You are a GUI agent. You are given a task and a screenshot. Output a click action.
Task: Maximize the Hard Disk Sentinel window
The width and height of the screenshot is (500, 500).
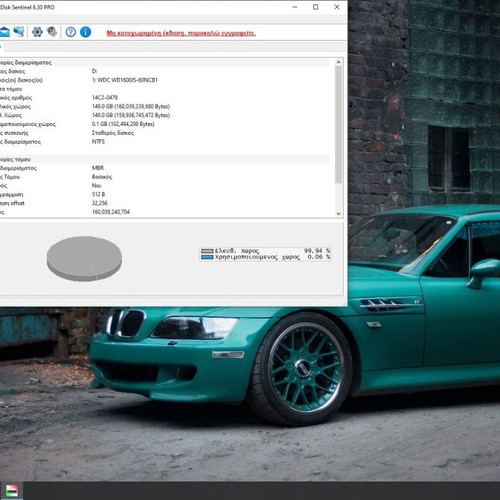tap(316, 7)
